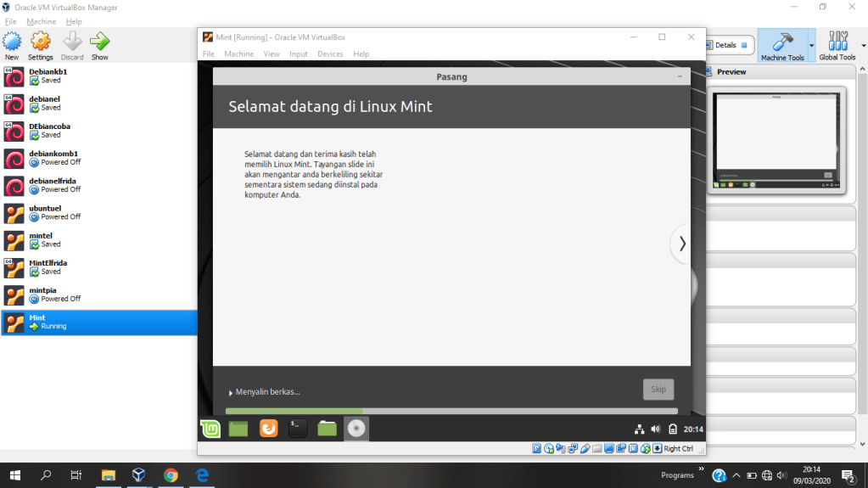Click the New virtual machine icon
This screenshot has height=488, width=868.
click(x=12, y=44)
